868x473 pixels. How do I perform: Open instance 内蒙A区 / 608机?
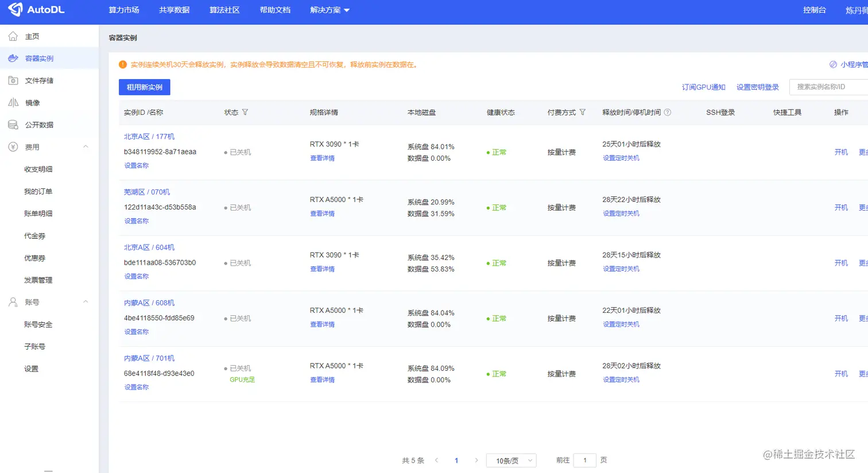[149, 303]
